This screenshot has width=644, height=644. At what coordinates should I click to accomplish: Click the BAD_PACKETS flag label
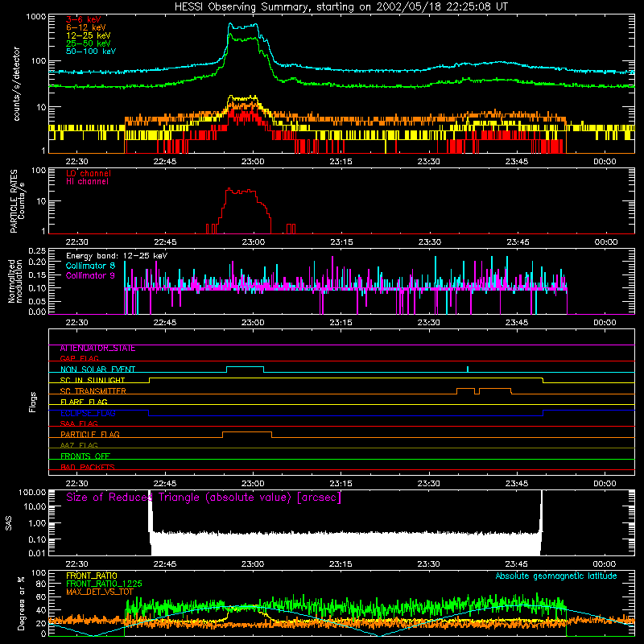click(88, 467)
